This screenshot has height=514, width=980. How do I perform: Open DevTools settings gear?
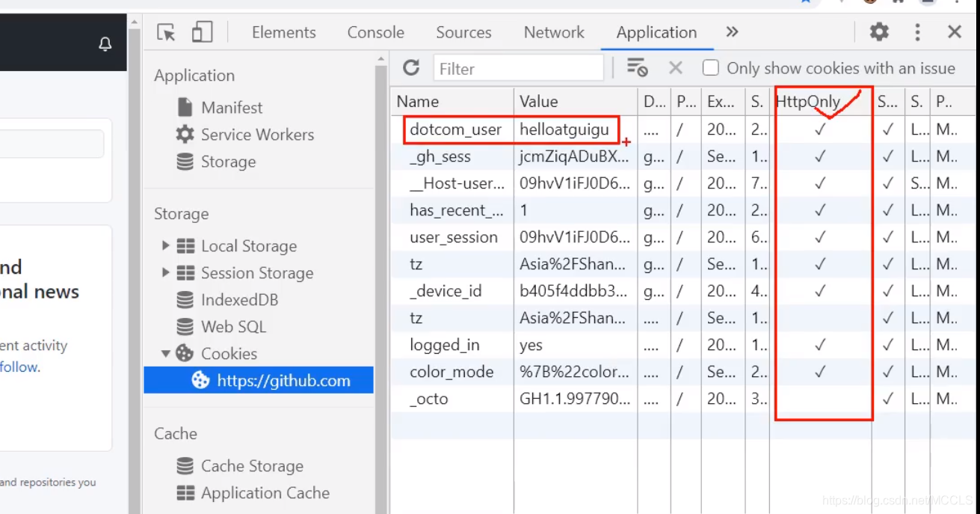tap(879, 31)
